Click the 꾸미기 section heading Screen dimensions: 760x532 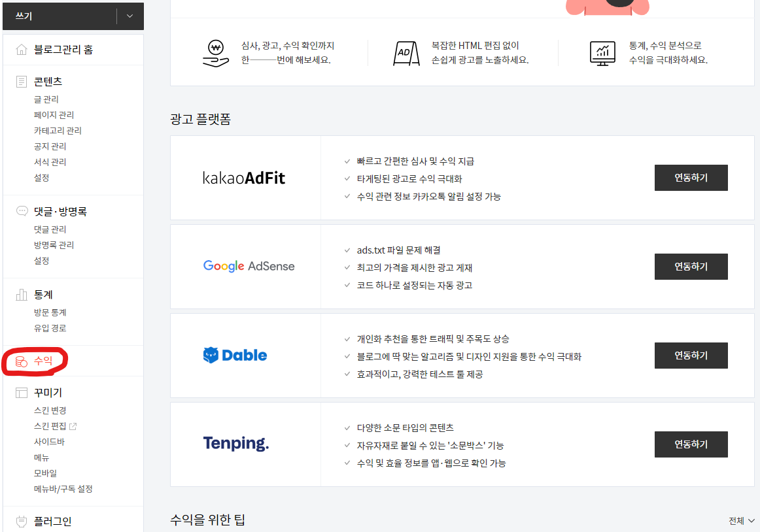coord(48,392)
